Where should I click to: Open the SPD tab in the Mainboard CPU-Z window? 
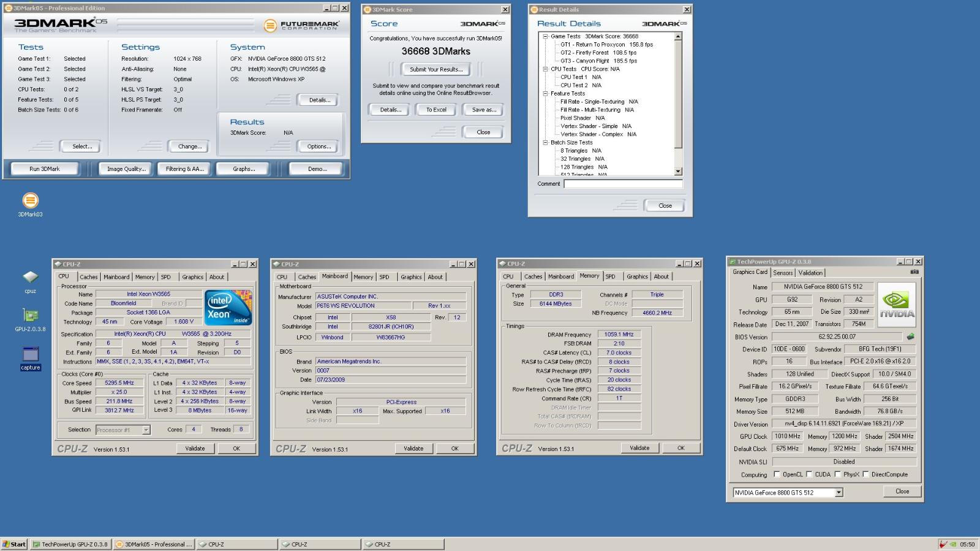tap(384, 277)
